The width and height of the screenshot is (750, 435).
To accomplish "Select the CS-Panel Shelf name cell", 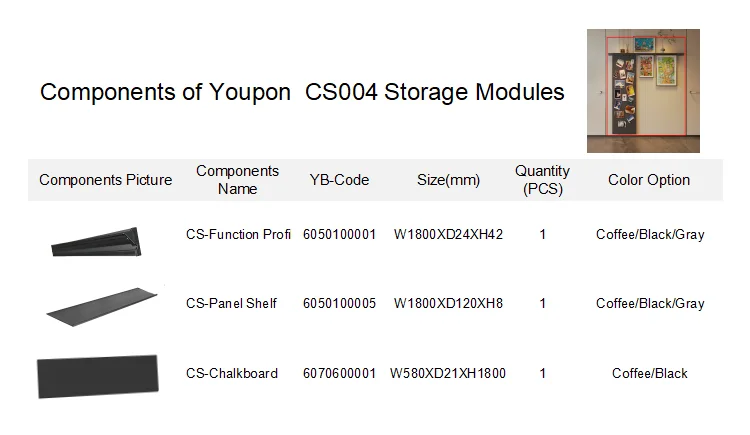I will (x=231, y=303).
